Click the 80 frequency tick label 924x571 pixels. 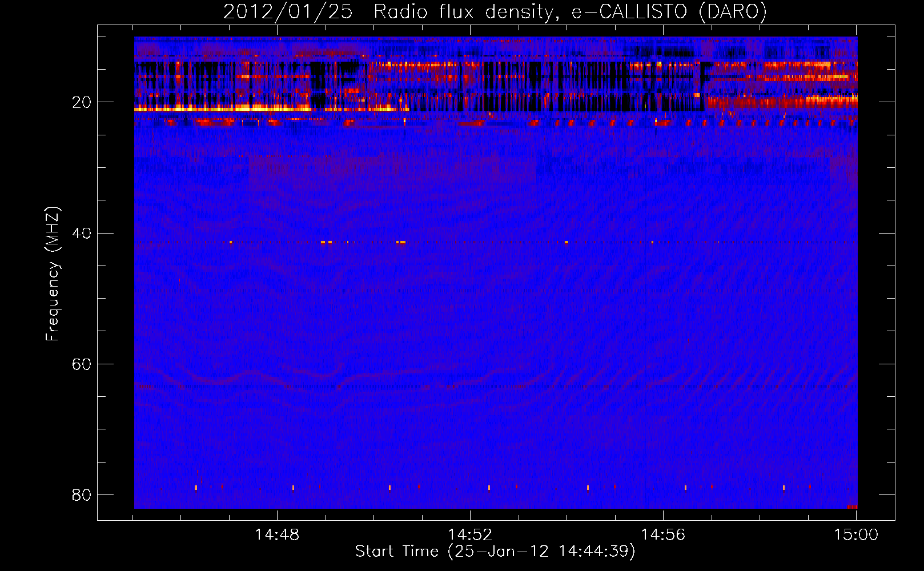(x=82, y=495)
